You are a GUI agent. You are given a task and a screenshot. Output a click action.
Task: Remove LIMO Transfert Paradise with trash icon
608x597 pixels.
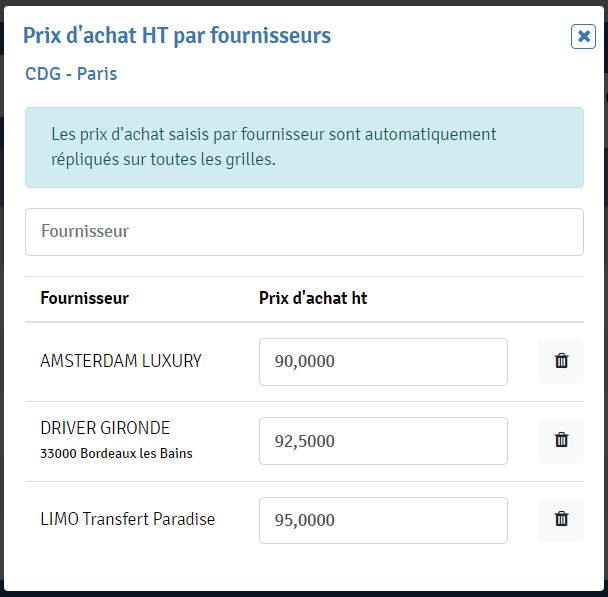[561, 519]
